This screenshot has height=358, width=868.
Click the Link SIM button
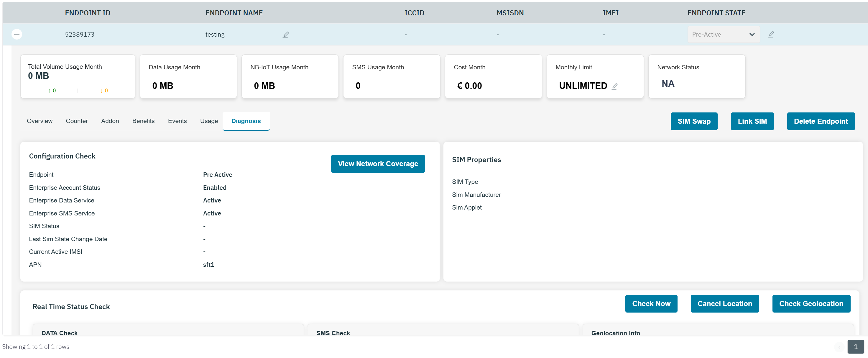click(752, 121)
